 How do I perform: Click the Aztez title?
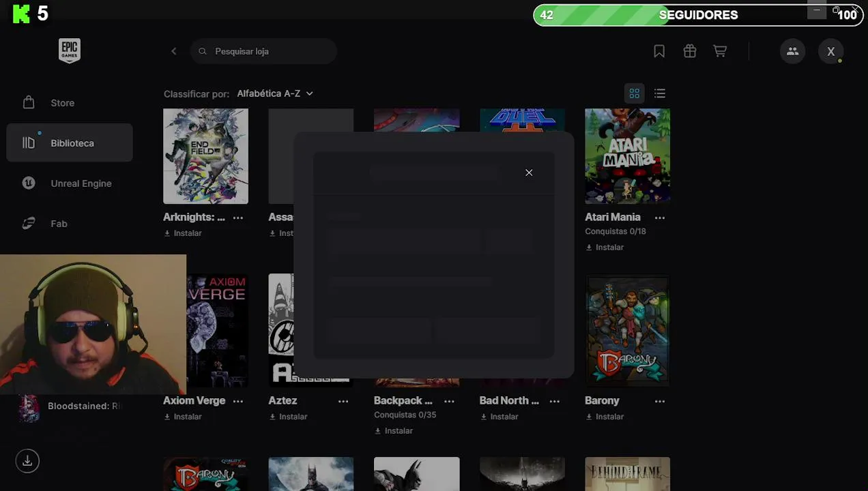coord(283,400)
